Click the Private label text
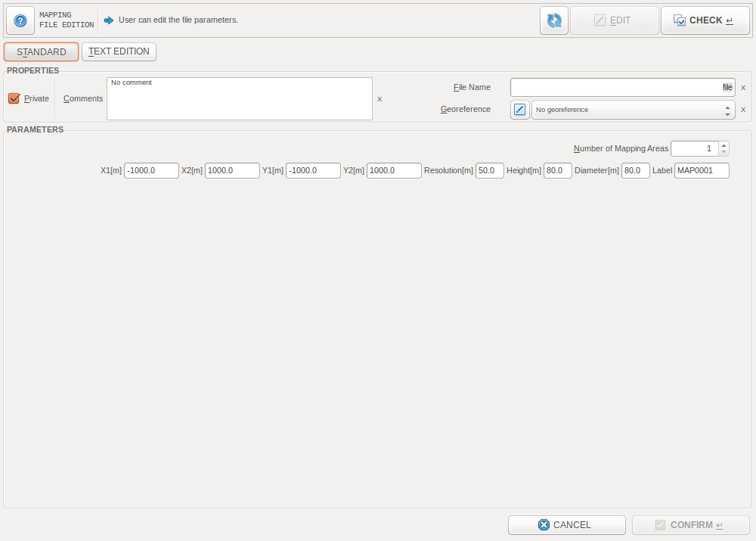This screenshot has height=541, width=756. 36,98
